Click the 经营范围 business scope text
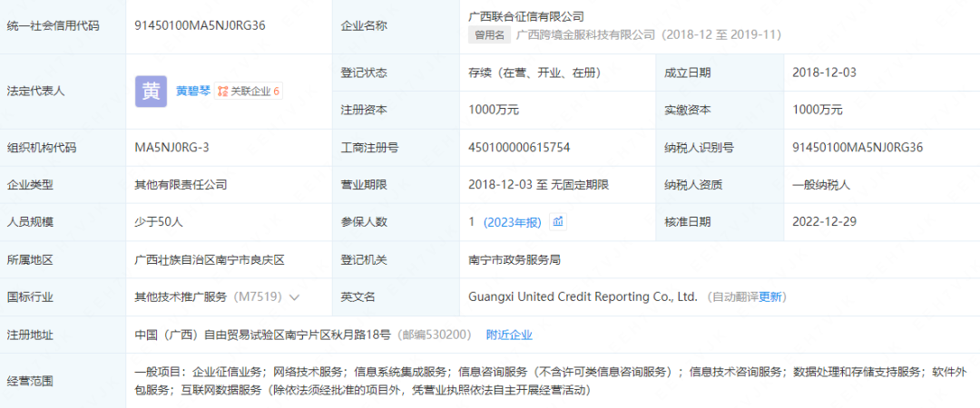The image size is (980, 408). pos(552,381)
